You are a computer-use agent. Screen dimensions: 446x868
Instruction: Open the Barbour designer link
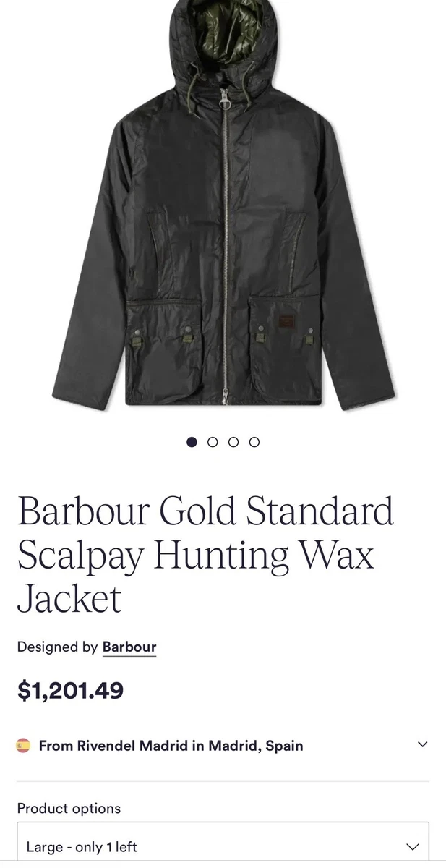[129, 647]
